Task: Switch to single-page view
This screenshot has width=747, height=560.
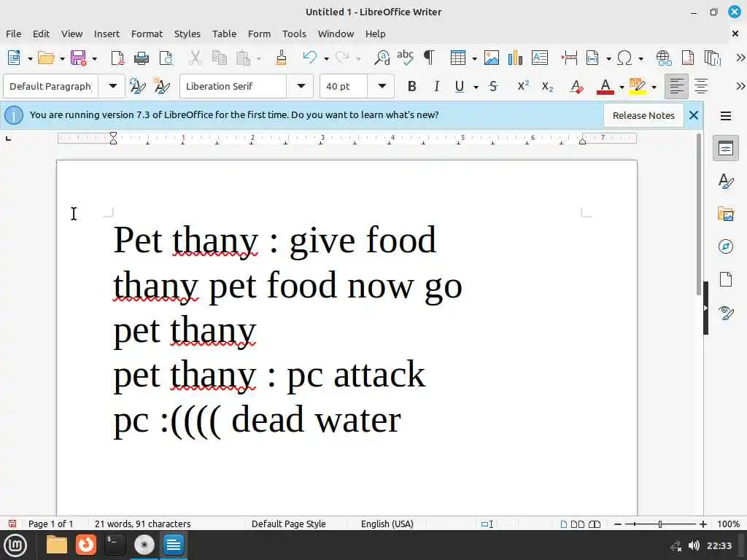Action: pyautogui.click(x=564, y=524)
